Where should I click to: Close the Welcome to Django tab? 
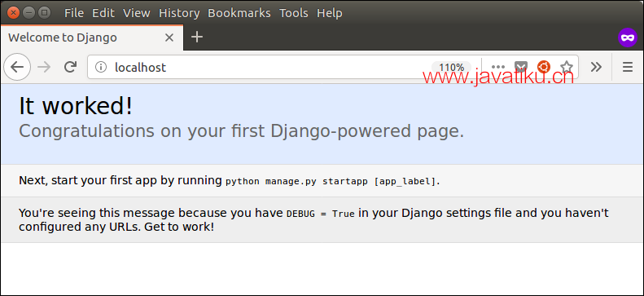click(169, 38)
